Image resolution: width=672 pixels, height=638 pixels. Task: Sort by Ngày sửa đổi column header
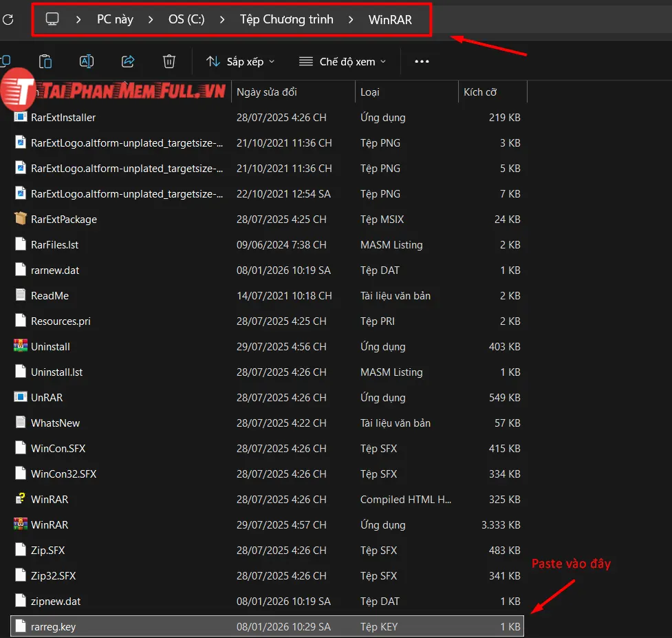(x=267, y=92)
